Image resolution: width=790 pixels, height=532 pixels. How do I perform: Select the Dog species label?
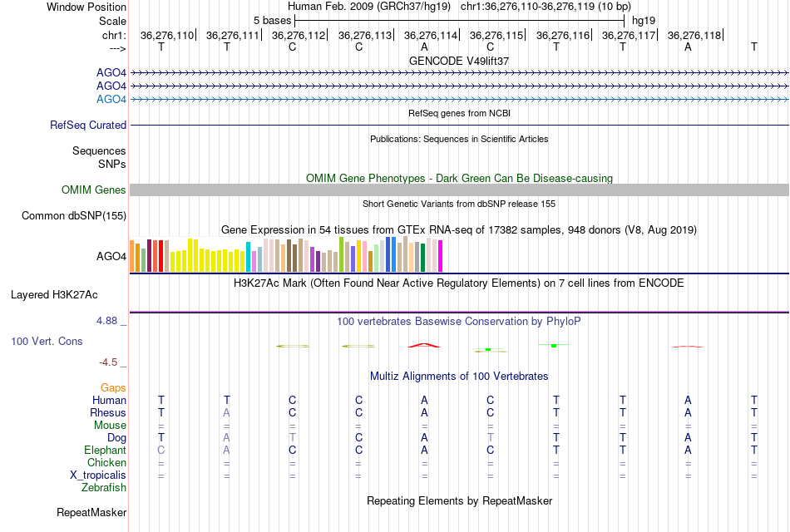[117, 438]
